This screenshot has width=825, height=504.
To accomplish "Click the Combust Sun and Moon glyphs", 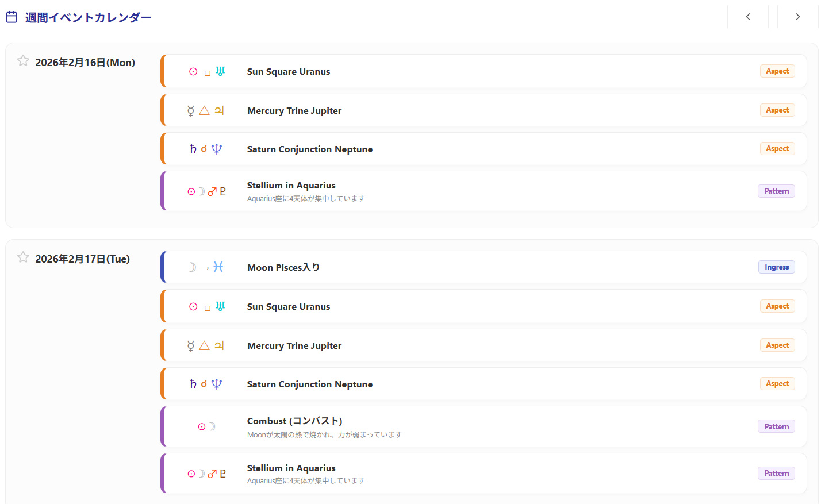I will pyautogui.click(x=206, y=426).
